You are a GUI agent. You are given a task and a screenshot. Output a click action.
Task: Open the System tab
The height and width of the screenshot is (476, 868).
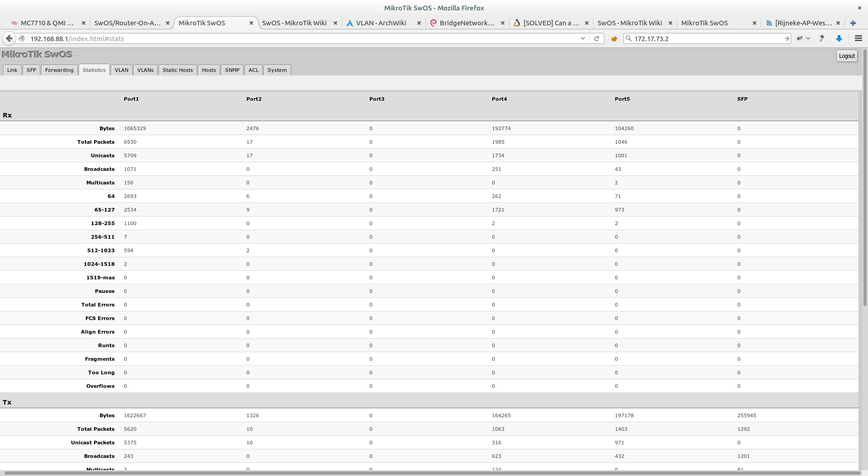click(277, 70)
